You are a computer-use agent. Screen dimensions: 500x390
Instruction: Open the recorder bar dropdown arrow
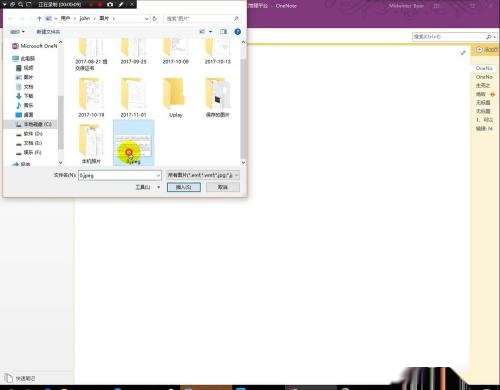pos(5,4)
